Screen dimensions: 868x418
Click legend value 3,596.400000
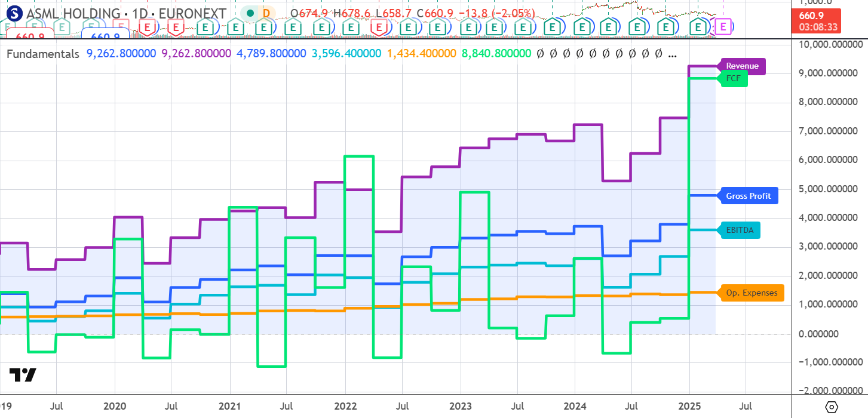346,54
